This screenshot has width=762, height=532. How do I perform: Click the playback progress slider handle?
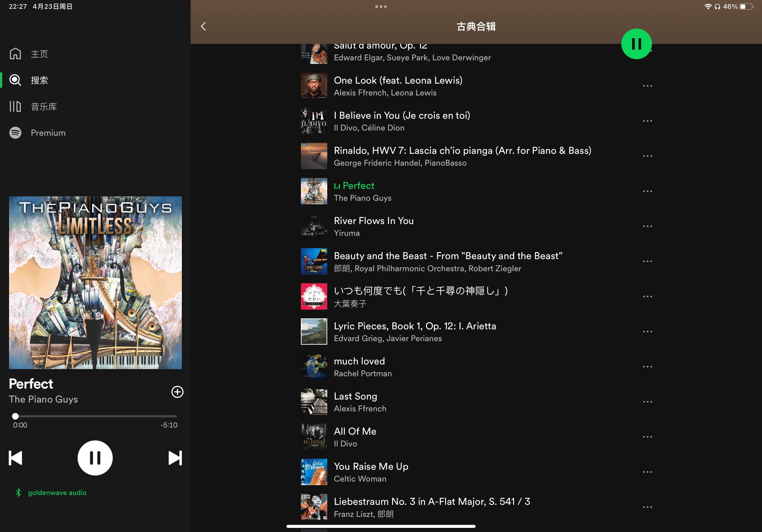15,416
